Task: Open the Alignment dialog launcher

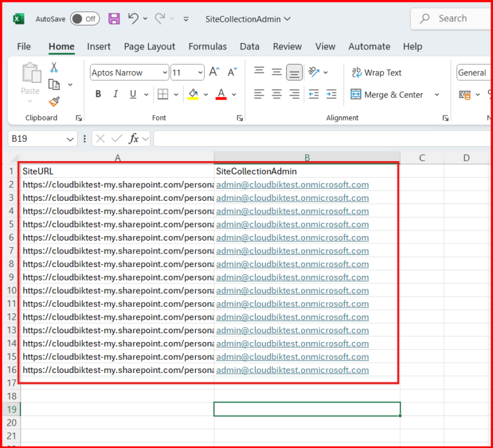Action: 445,118
